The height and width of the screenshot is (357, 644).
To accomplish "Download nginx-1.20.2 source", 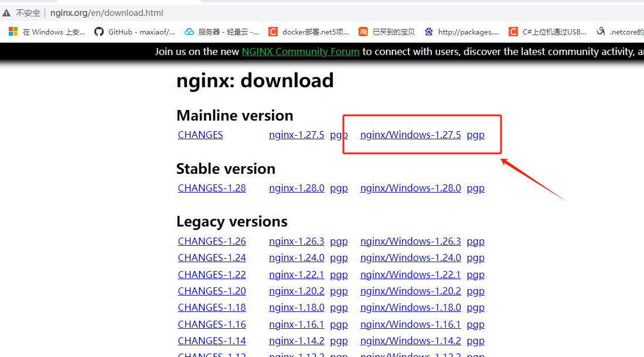I will click(297, 291).
